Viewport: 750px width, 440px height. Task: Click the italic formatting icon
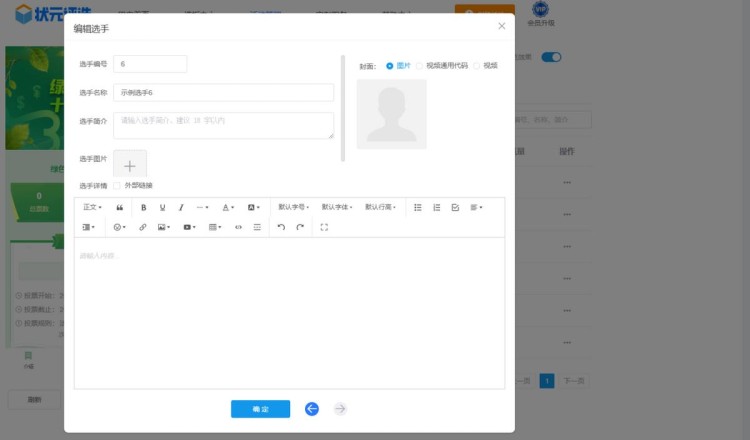coord(181,208)
